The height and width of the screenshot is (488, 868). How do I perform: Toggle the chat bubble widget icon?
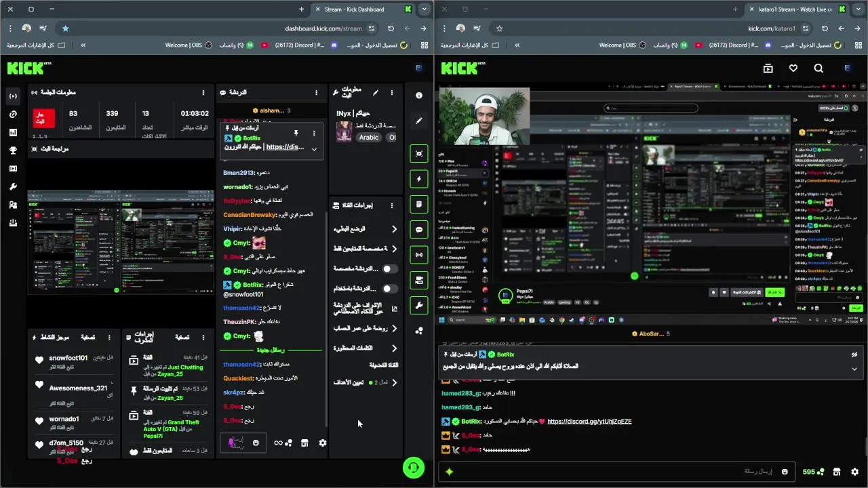[419, 230]
